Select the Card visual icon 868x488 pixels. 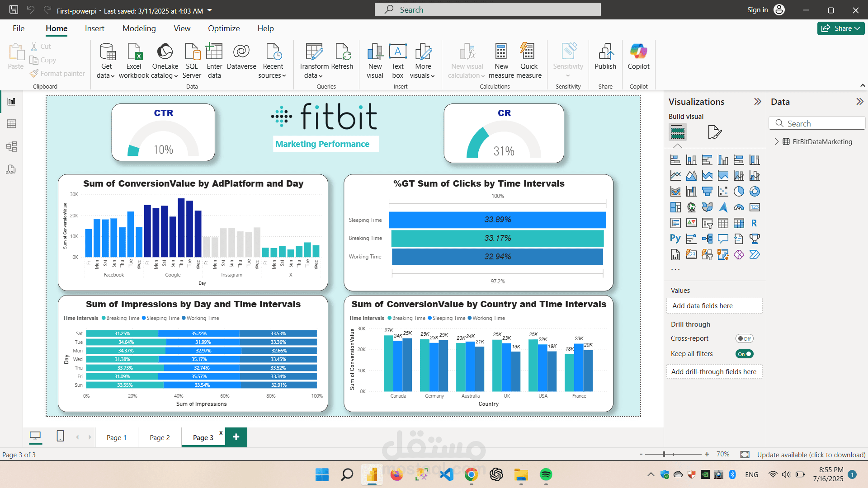[755, 207]
